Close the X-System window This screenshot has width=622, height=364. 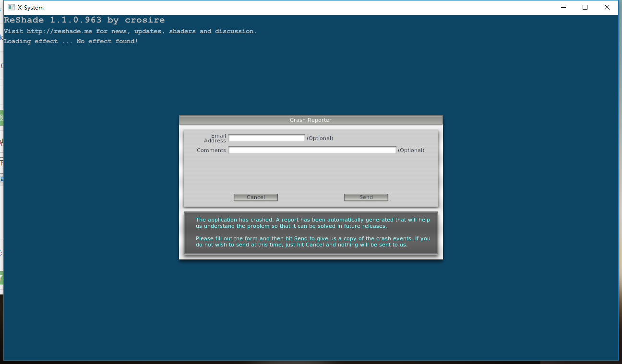pos(607,7)
